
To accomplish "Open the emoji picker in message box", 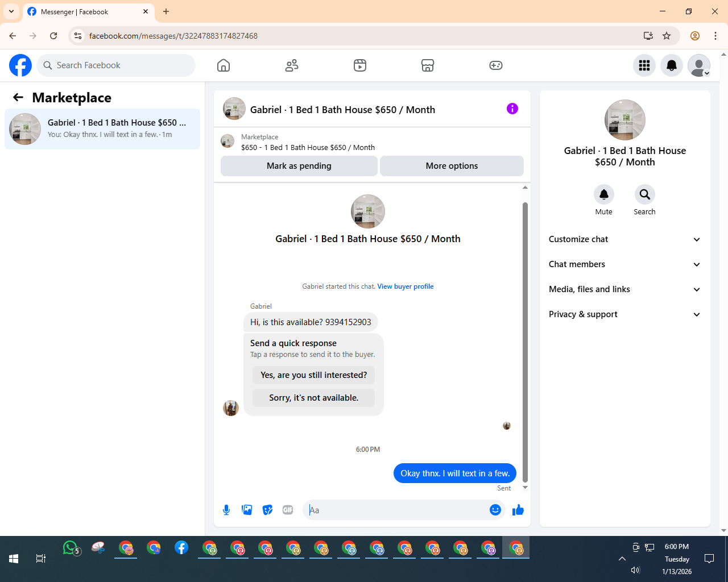I will pyautogui.click(x=495, y=510).
